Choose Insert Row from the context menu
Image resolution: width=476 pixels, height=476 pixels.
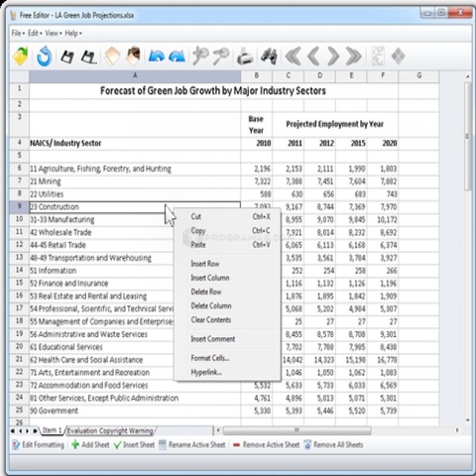click(x=205, y=264)
